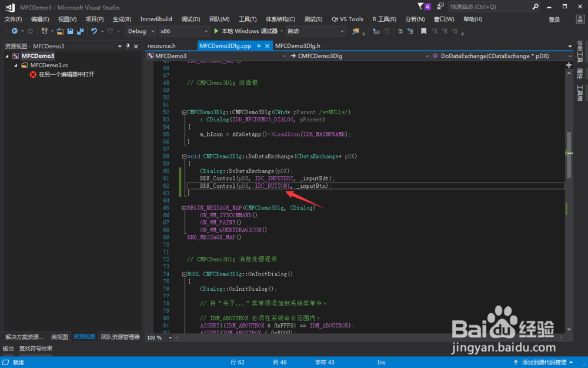The image size is (588, 368).
Task: Open the 帮助(H) help menu
Action: coord(473,19)
